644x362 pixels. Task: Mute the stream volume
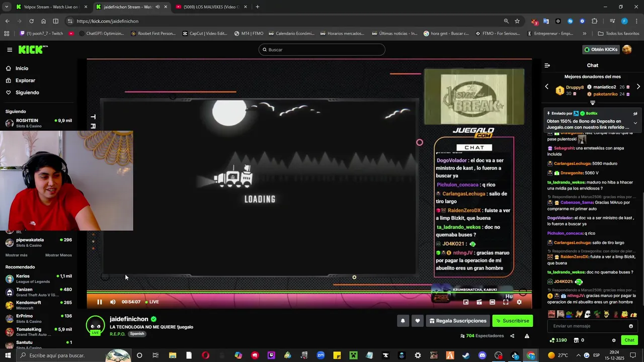[113, 302]
